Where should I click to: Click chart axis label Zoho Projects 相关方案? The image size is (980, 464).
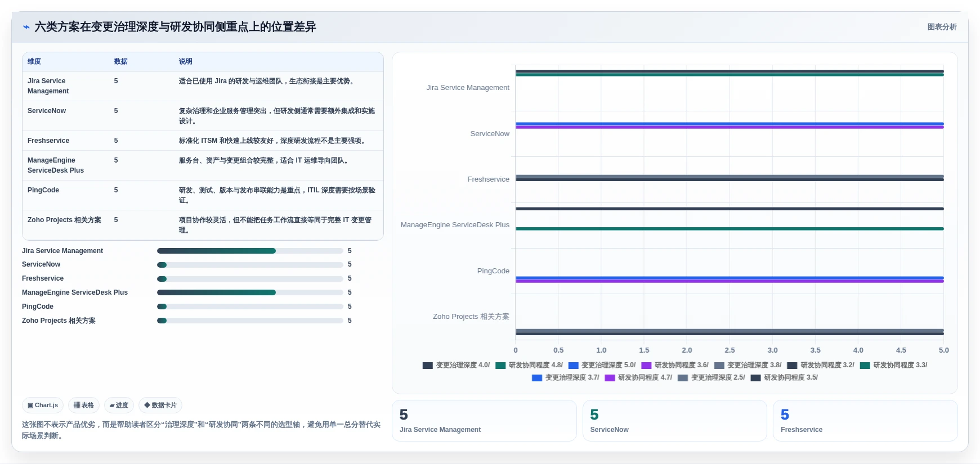click(471, 317)
